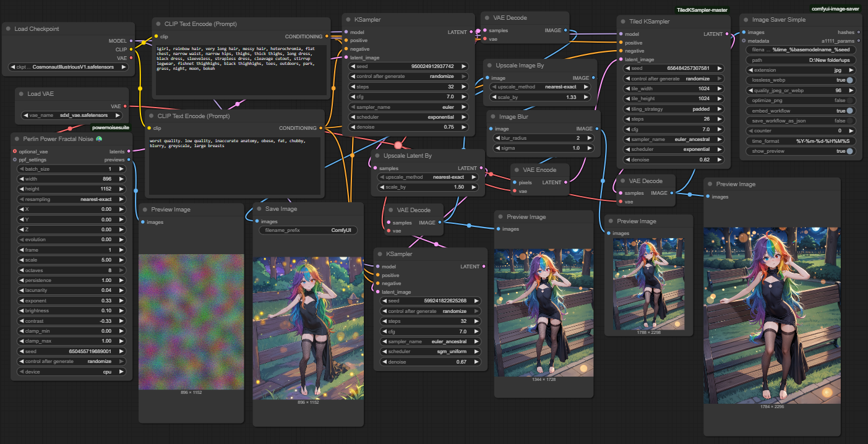Click the path field showing D:\New folder\ups
The image size is (868, 444).
point(801,60)
